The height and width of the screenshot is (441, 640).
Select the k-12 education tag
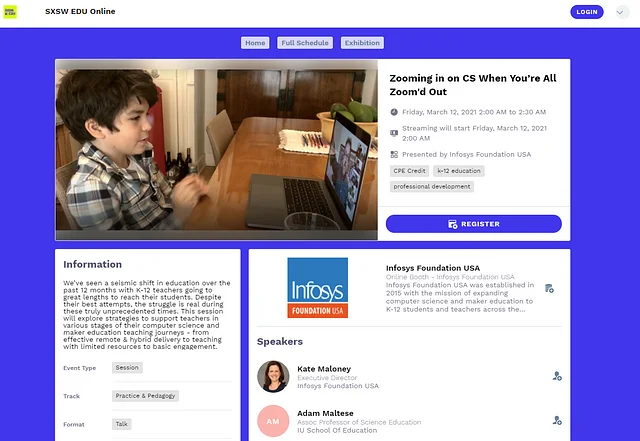pos(459,171)
